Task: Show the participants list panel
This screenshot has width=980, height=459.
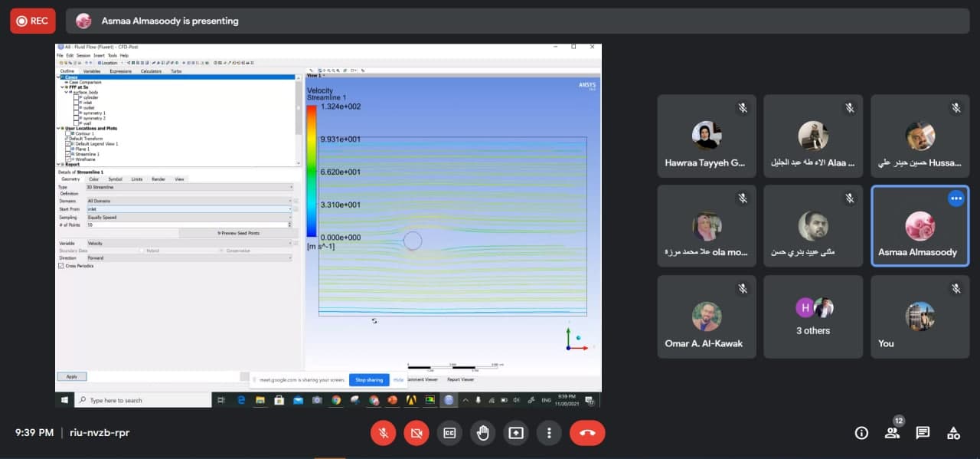Action: [x=892, y=433]
